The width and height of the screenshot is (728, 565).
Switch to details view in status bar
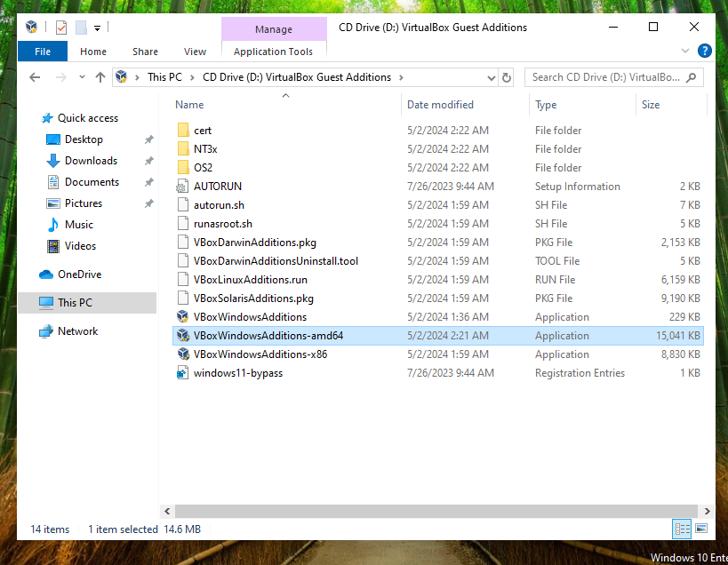click(683, 529)
